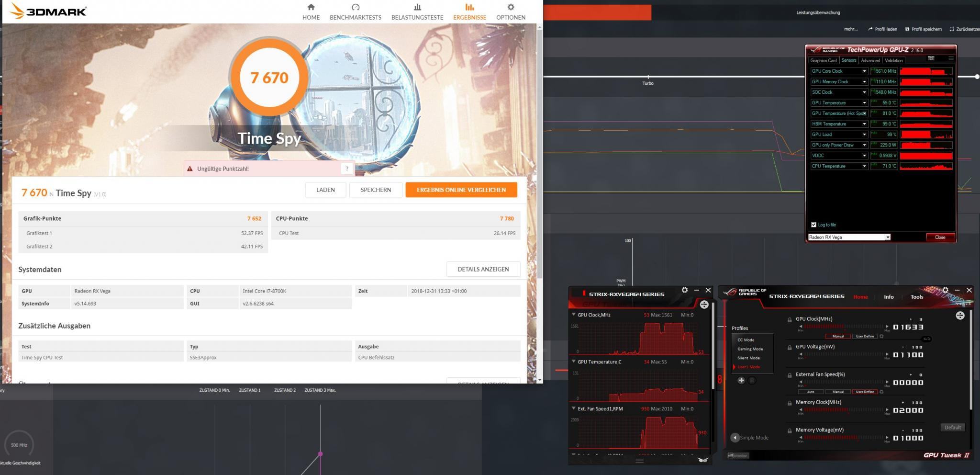The image size is (980, 475).
Task: Open the HBM Temperature sensor dropdown
Action: 864,124
